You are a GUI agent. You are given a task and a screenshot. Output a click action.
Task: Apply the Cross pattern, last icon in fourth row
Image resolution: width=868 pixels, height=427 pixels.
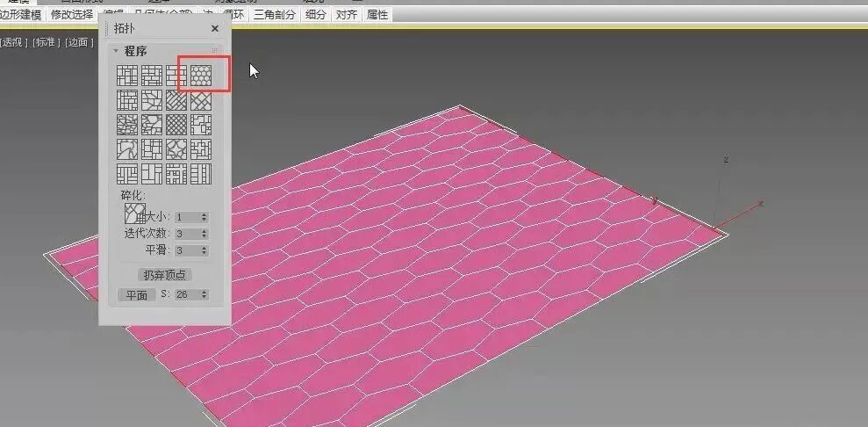tap(201, 149)
